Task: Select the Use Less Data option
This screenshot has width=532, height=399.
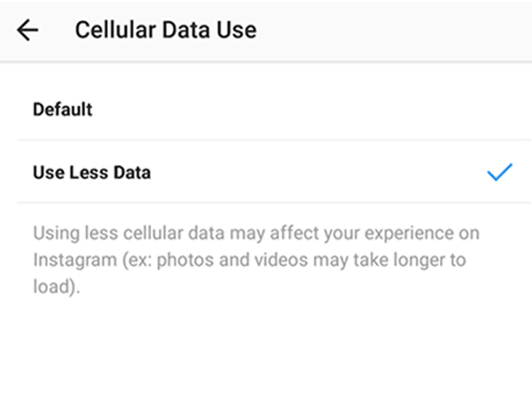Action: [x=91, y=173]
